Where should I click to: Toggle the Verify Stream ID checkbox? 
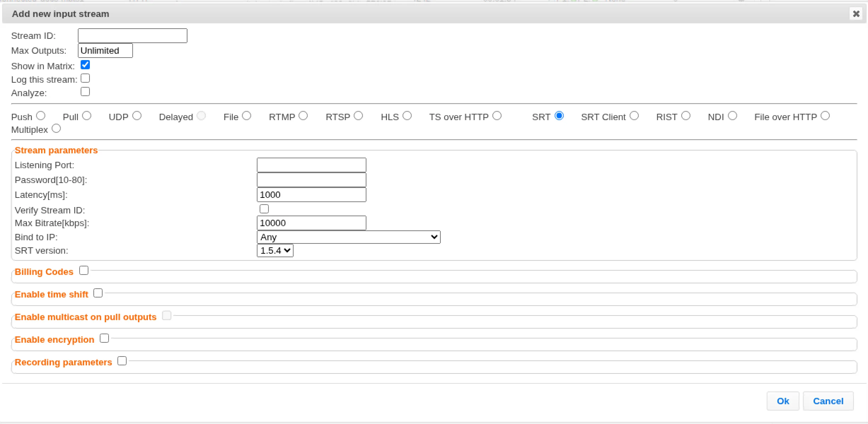[x=264, y=209]
